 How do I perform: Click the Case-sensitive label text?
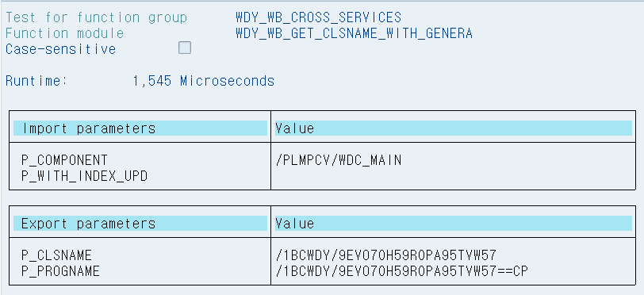click(x=61, y=49)
